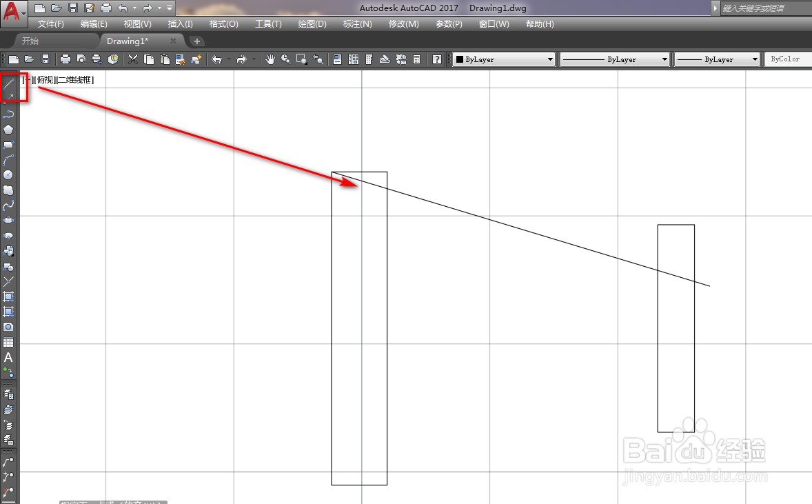Click the Plot printer icon in standard toolbar
Viewport: 812px width, 504px height.
coord(65,59)
